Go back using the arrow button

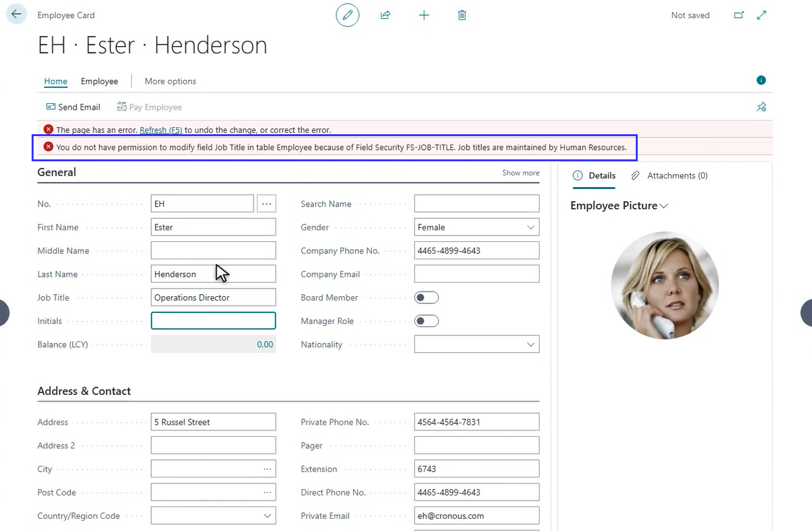coord(16,14)
